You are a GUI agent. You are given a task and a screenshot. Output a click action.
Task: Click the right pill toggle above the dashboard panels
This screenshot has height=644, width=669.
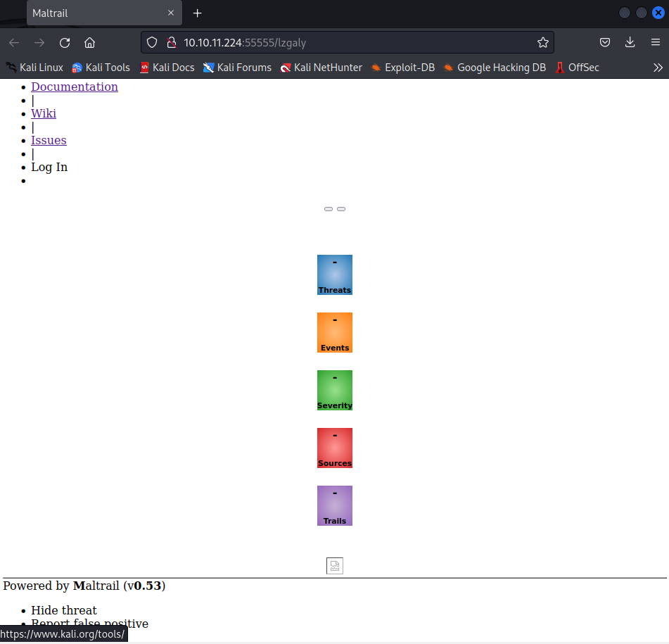[341, 208]
